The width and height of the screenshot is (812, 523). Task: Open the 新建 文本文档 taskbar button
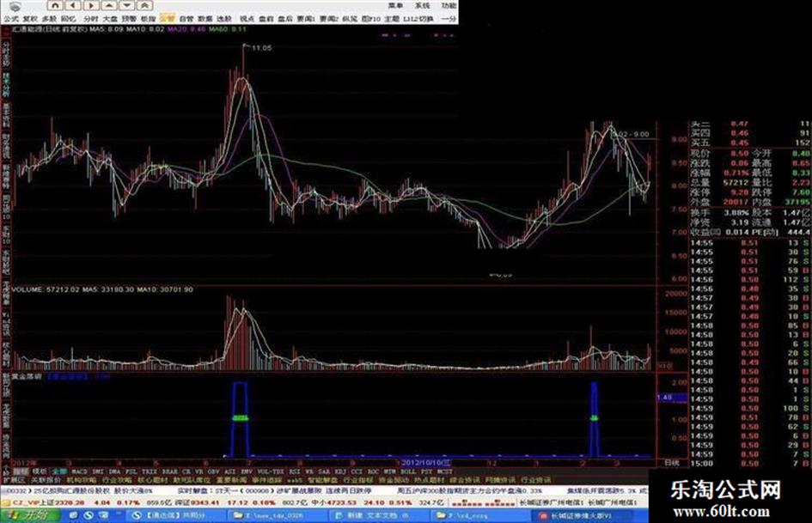click(377, 515)
